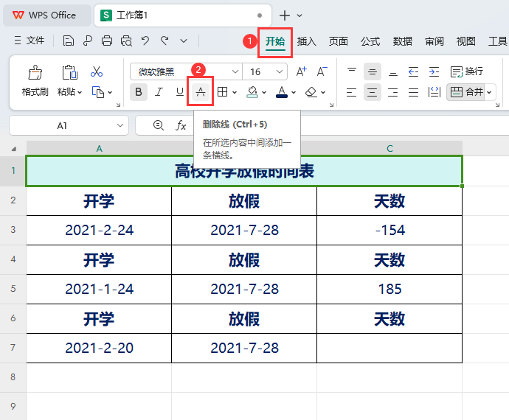Click the Cut scissors icon
This screenshot has height=420, width=509.
[97, 71]
